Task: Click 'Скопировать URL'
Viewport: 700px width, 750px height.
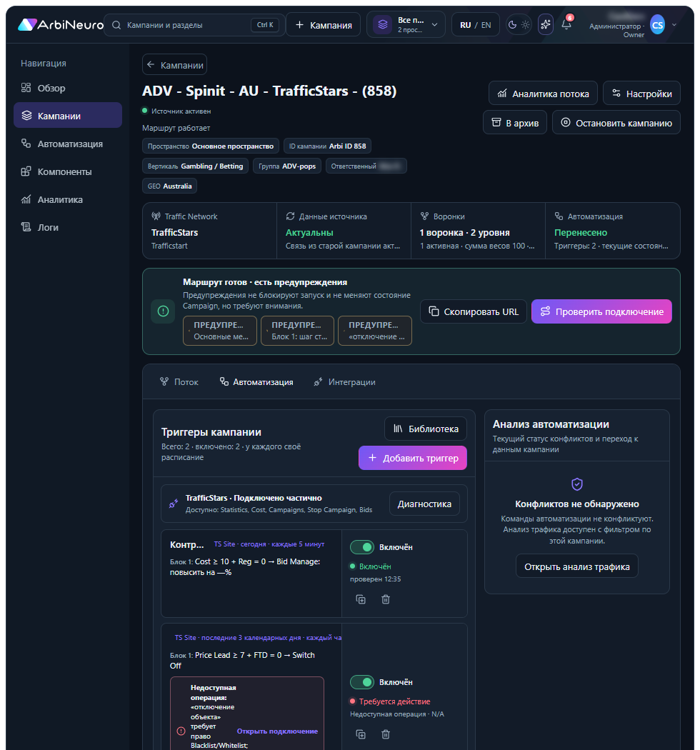Action: [474, 311]
